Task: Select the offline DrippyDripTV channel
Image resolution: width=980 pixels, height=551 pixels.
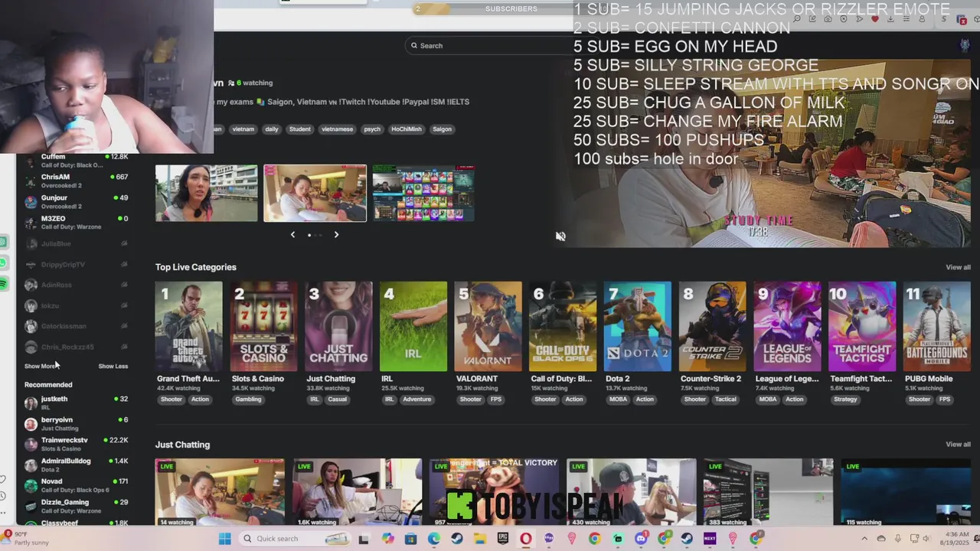Action: 77,264
